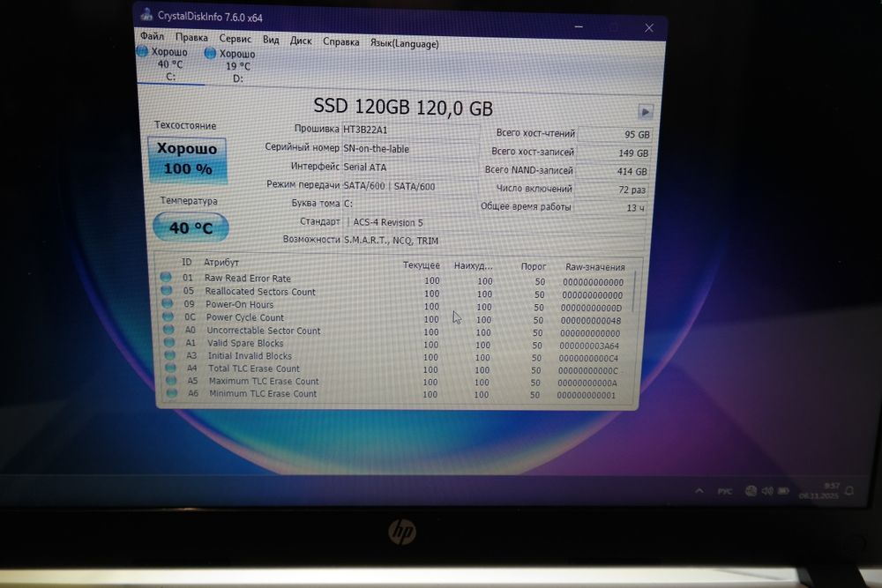
Task: Click the status icon of Raw Read Error Rate
Action: (166, 277)
